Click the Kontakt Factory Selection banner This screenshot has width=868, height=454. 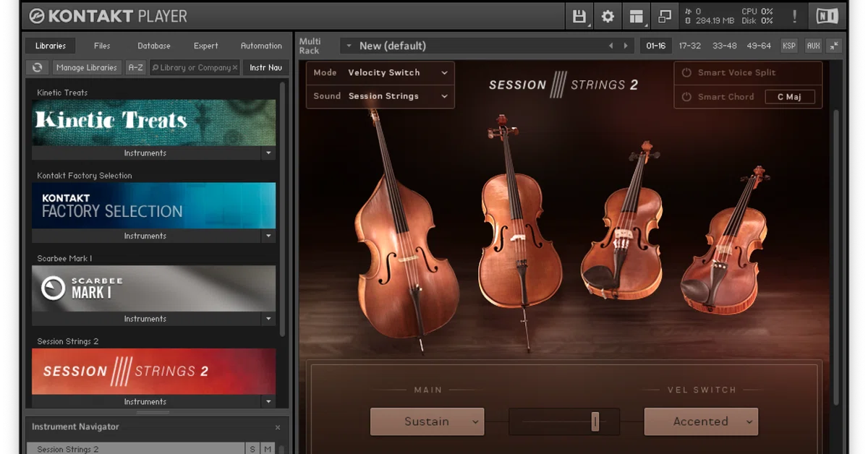[153, 205]
